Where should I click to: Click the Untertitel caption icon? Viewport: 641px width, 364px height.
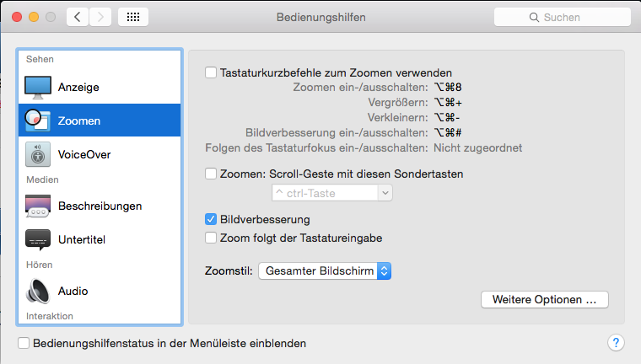coord(38,240)
